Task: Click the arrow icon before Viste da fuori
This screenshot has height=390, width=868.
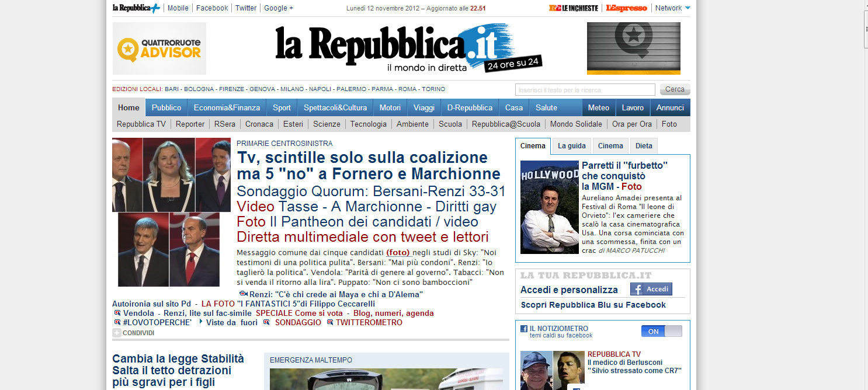Action: [x=201, y=322]
